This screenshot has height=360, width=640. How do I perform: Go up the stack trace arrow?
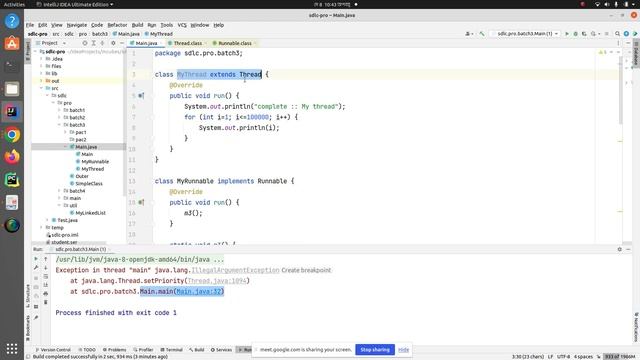click(x=46, y=259)
